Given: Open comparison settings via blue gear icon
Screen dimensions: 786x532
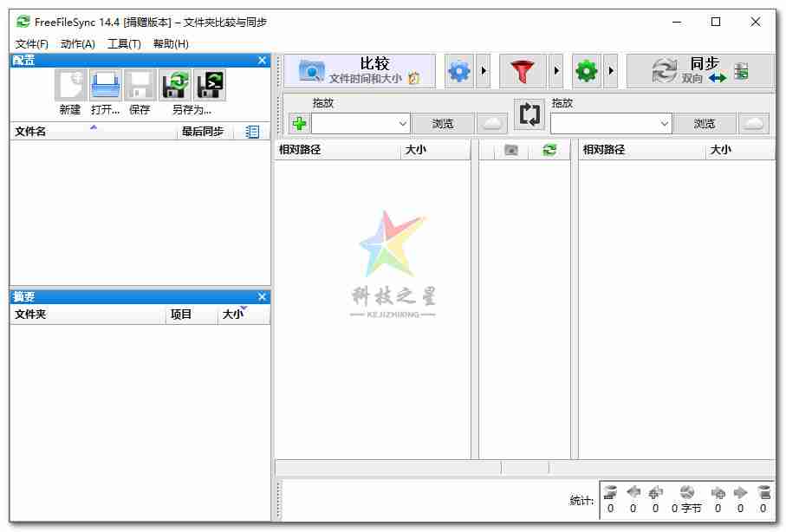Looking at the screenshot, I should pos(458,71).
